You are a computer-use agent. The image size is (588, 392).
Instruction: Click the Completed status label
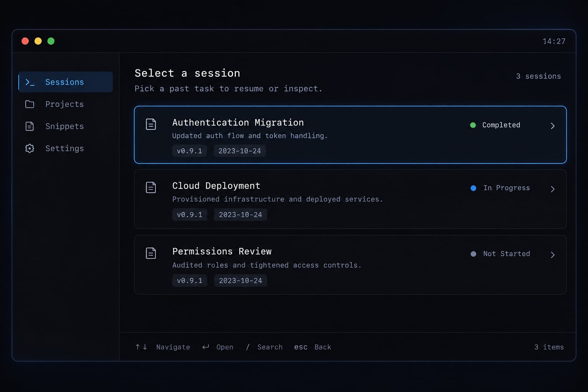[x=501, y=125]
